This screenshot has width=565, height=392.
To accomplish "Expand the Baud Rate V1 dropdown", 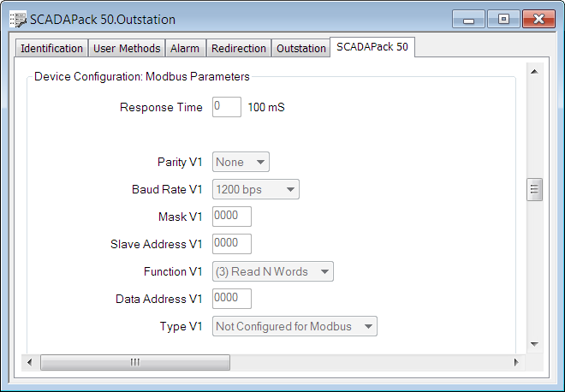I will [x=256, y=189].
